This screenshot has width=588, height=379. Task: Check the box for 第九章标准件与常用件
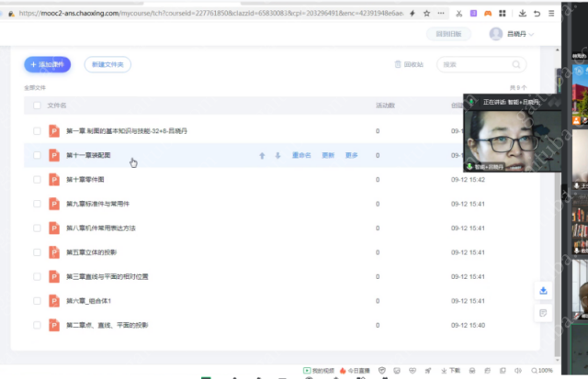(x=37, y=204)
